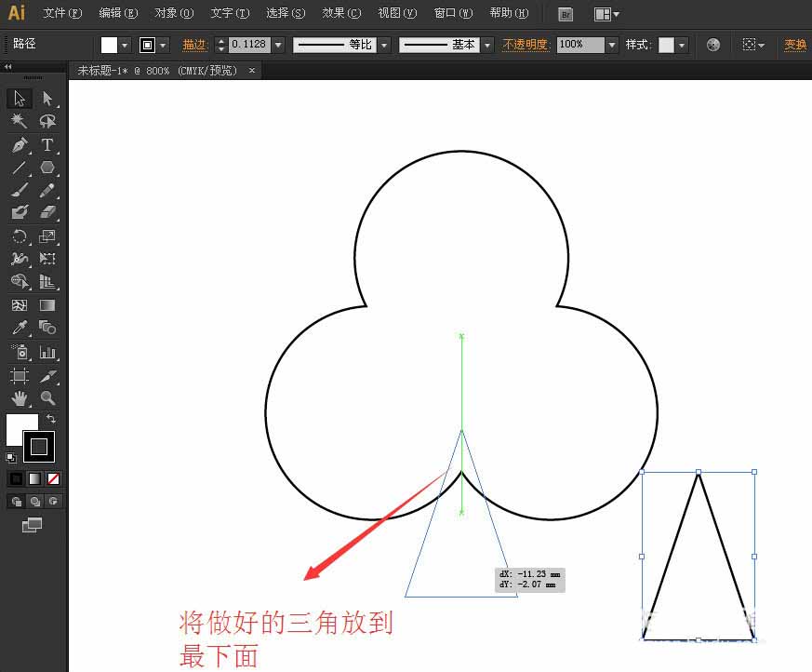The image size is (812, 672).
Task: Click the stroke weight 0.1128 field
Action: tap(249, 45)
